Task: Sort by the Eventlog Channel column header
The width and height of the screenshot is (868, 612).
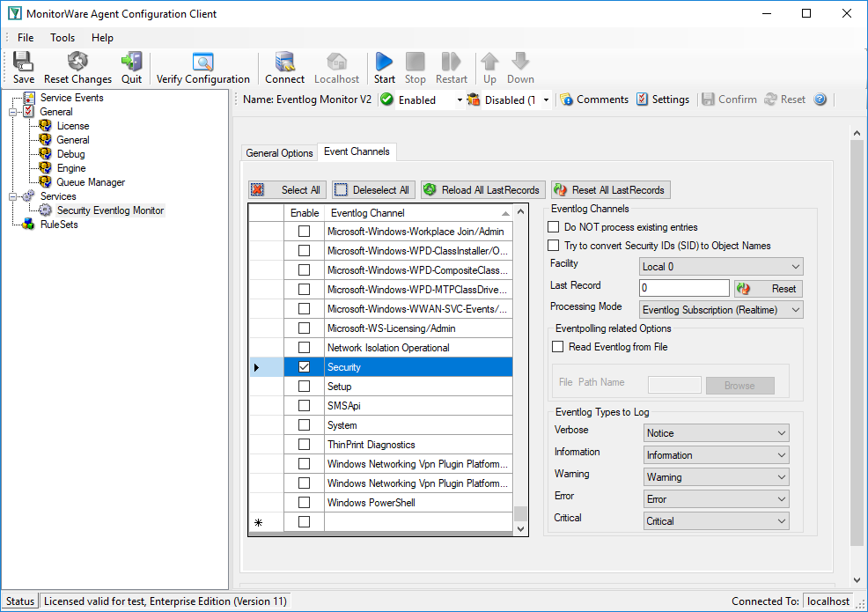Action: [418, 213]
